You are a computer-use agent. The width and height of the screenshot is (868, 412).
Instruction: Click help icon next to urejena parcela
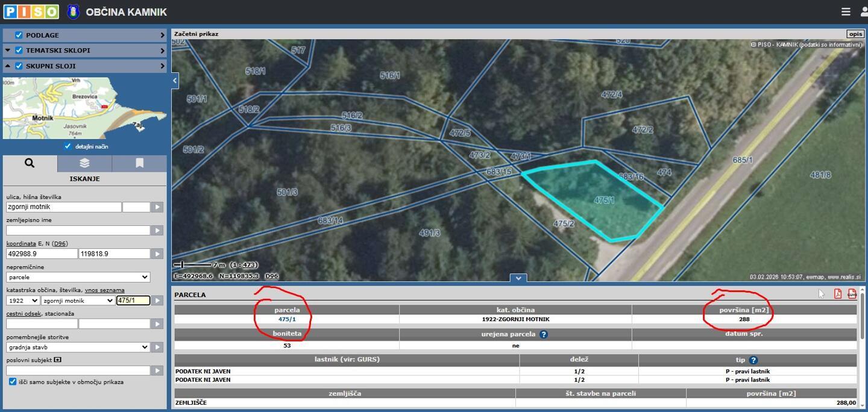[544, 334]
